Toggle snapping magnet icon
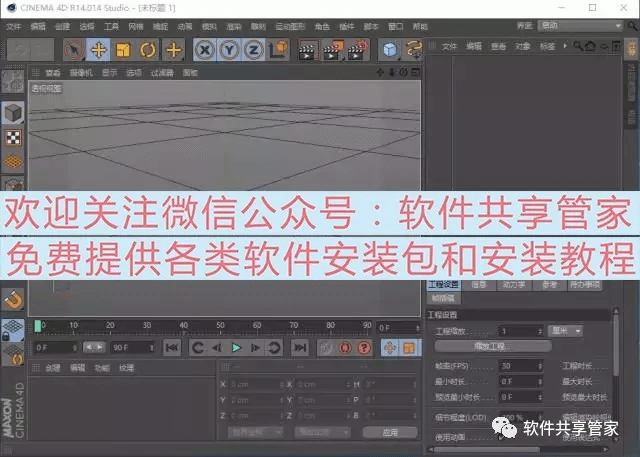Viewport: 640px width, 457px height. (x=13, y=300)
